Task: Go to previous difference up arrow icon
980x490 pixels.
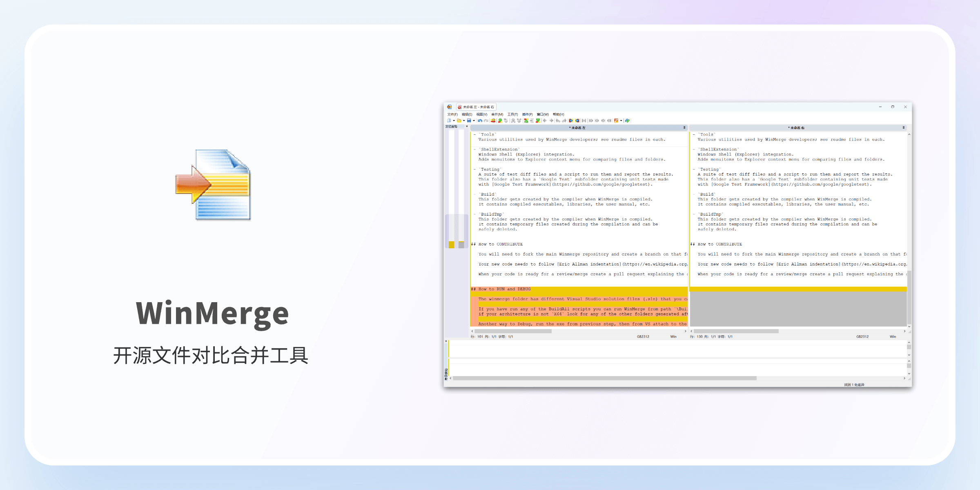Action: tap(506, 120)
